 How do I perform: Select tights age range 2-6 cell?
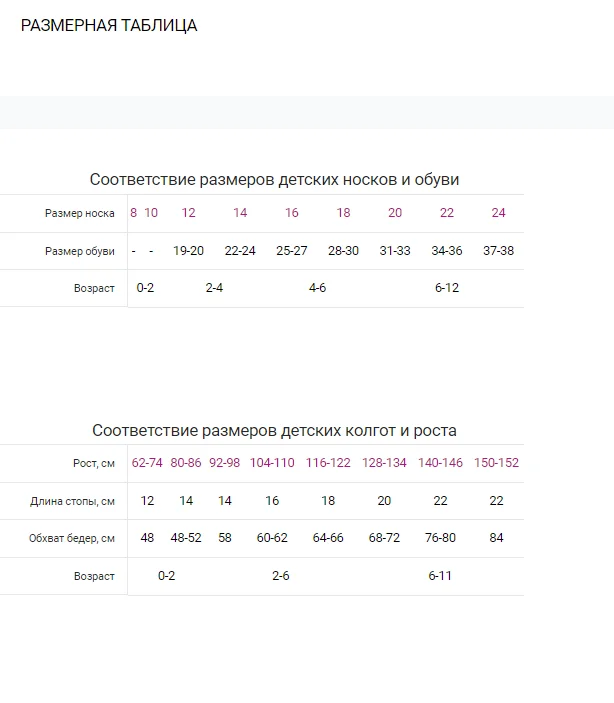tap(280, 576)
